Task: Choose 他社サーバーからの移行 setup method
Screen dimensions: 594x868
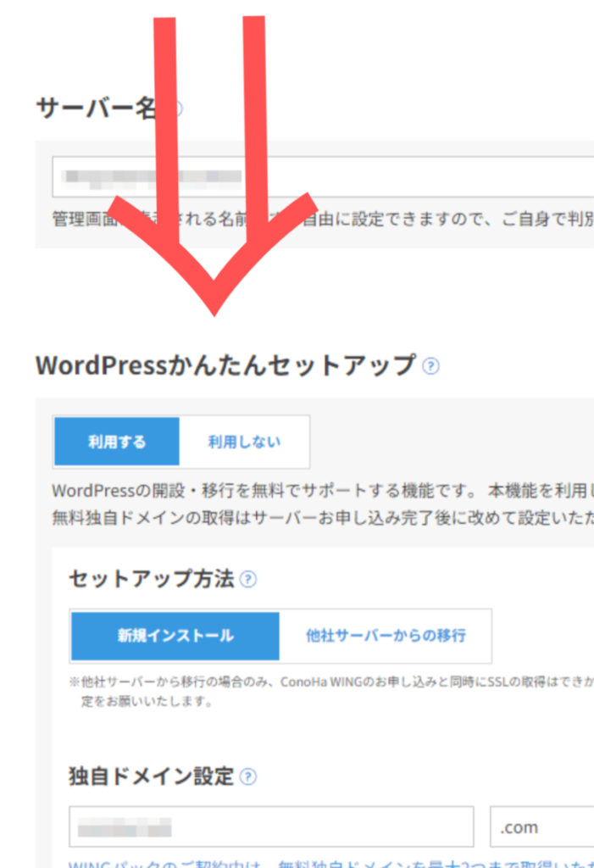Action: (x=386, y=636)
